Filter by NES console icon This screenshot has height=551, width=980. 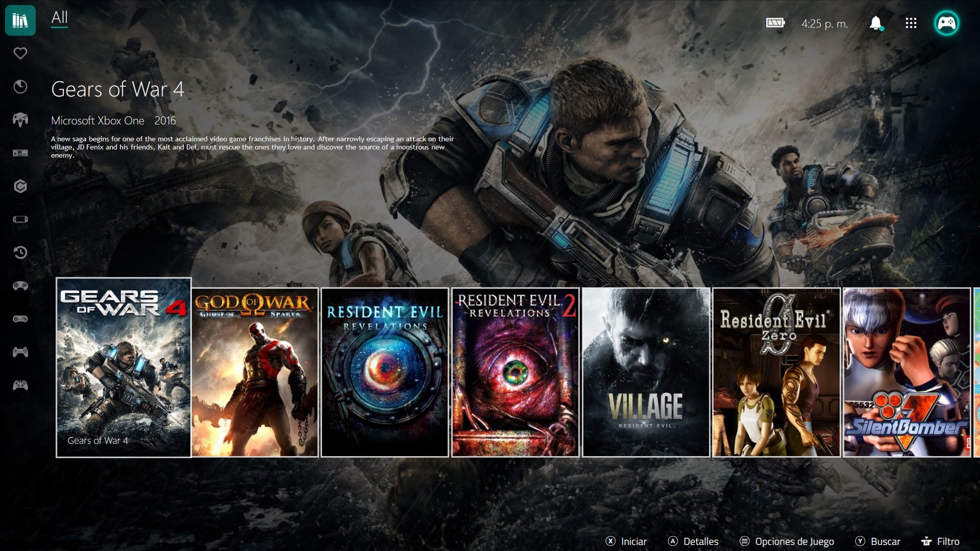click(x=20, y=153)
